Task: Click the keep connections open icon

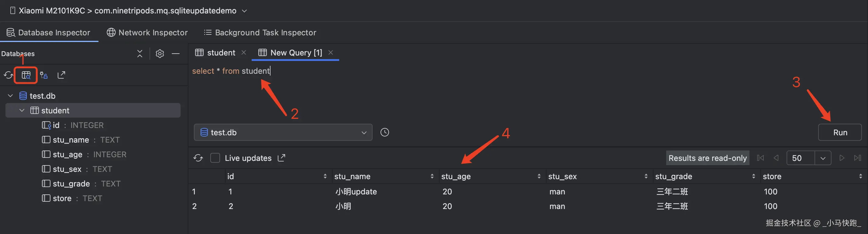Action: pos(43,75)
